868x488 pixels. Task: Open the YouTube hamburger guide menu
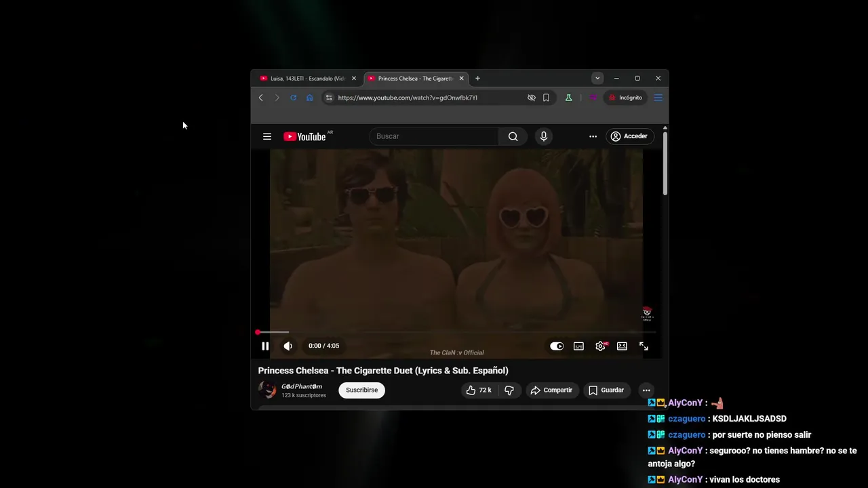[x=267, y=136]
